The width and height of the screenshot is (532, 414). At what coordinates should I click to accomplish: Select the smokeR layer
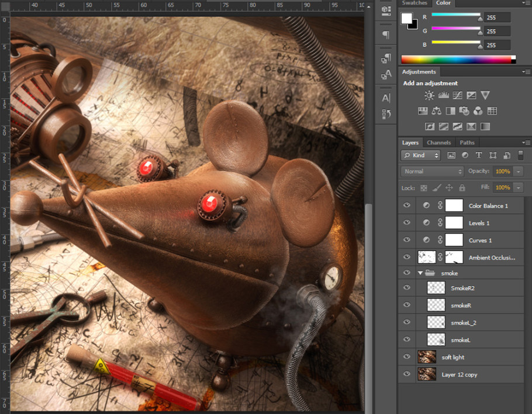click(x=470, y=305)
